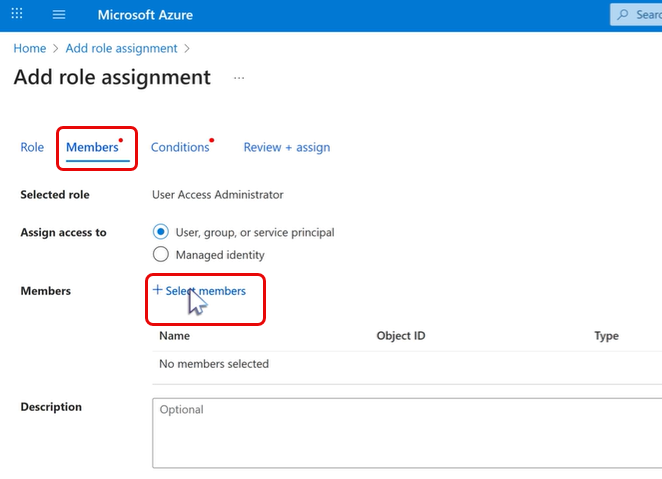Click the Type column header

point(606,336)
